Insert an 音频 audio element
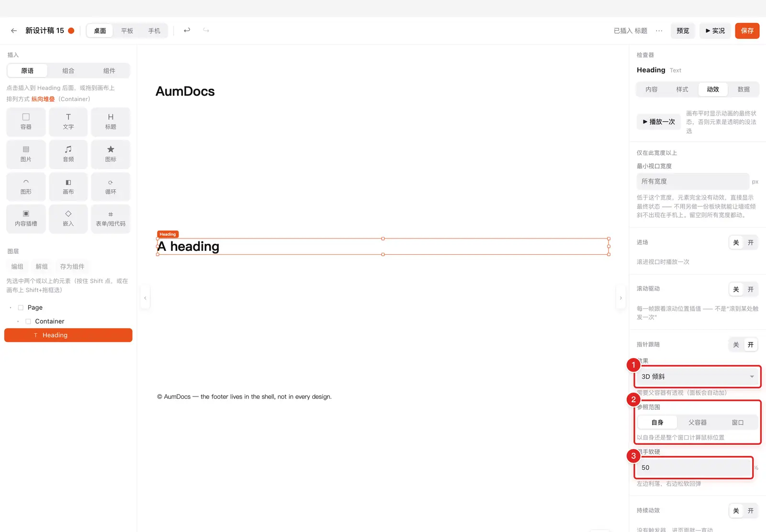Image resolution: width=766 pixels, height=532 pixels. pos(68,154)
